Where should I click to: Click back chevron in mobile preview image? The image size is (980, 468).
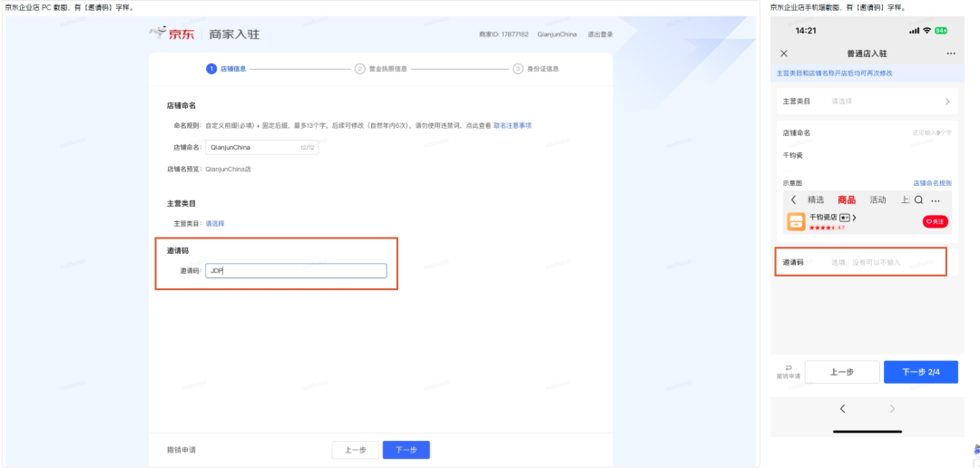[794, 200]
